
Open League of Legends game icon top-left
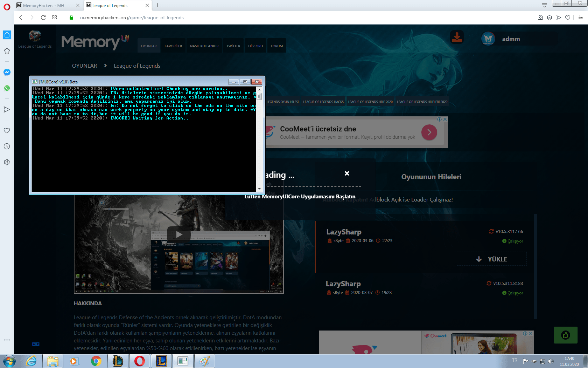(35, 36)
